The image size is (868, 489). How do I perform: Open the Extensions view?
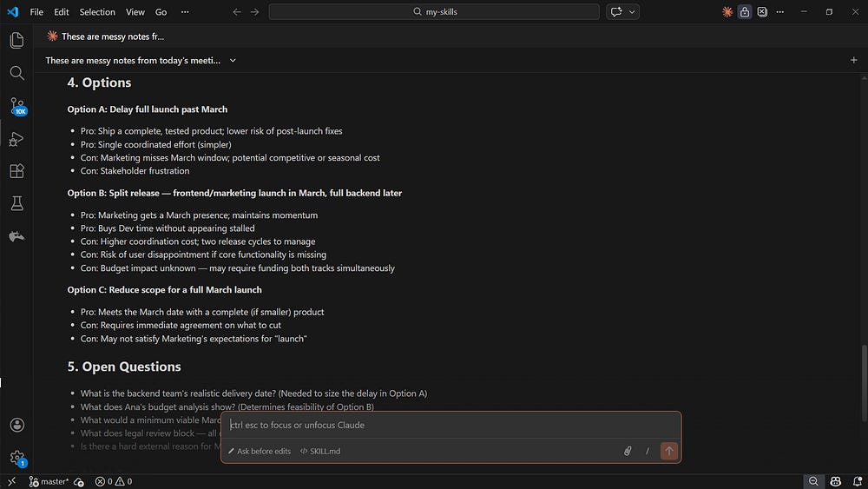(16, 170)
